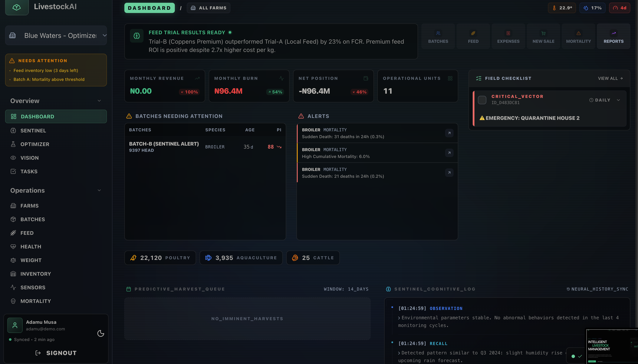The height and width of the screenshot is (364, 638).
Task: Collapse the Operations sidebar section
Action: tap(99, 191)
